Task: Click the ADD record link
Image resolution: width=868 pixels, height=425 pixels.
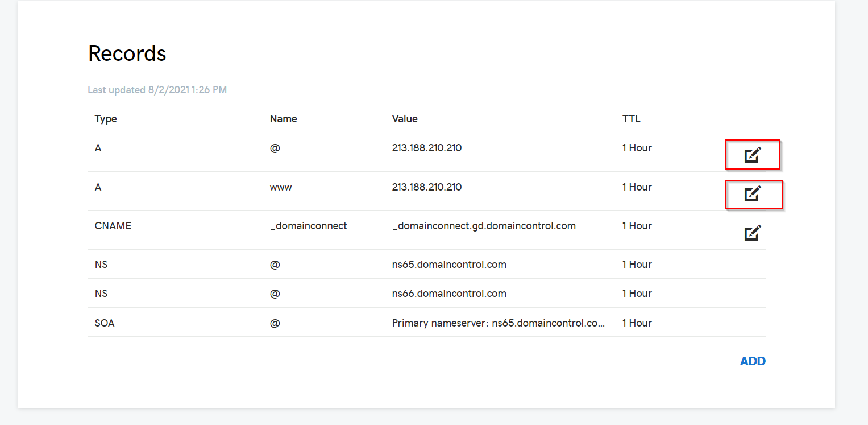Action: tap(753, 361)
